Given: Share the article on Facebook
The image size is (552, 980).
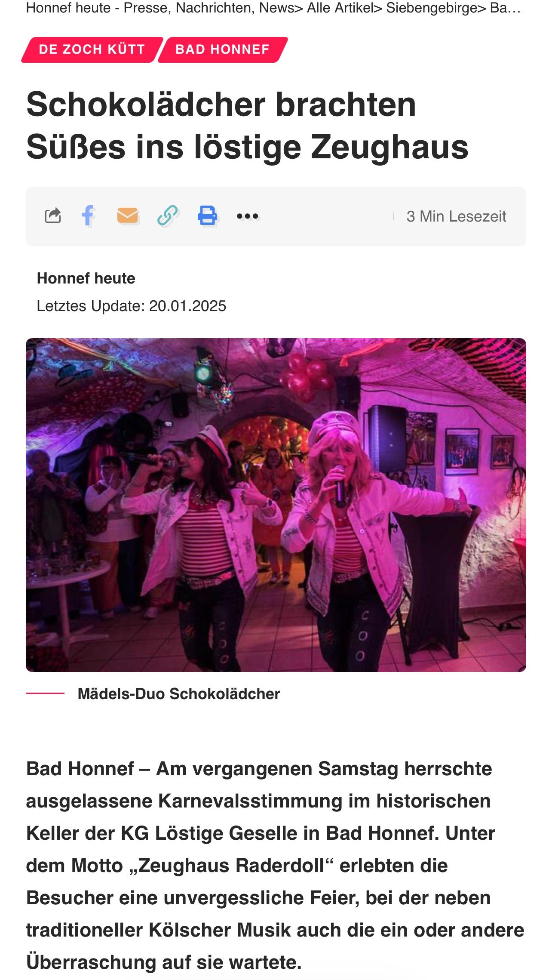Looking at the screenshot, I should pos(88,216).
